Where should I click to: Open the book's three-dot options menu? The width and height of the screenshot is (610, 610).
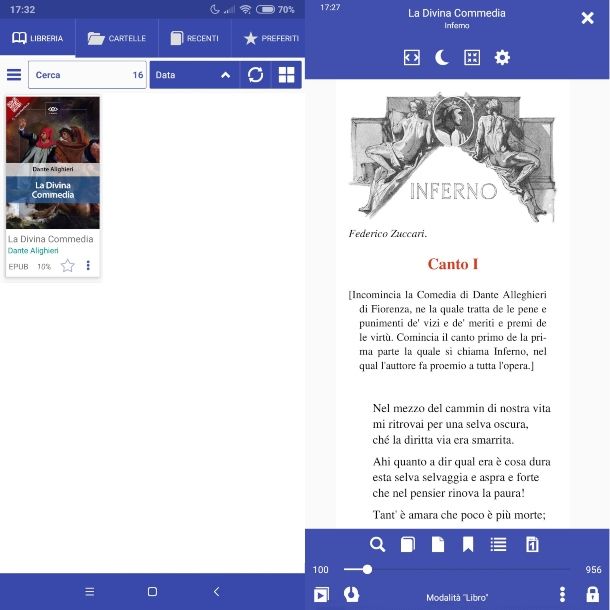[88, 265]
